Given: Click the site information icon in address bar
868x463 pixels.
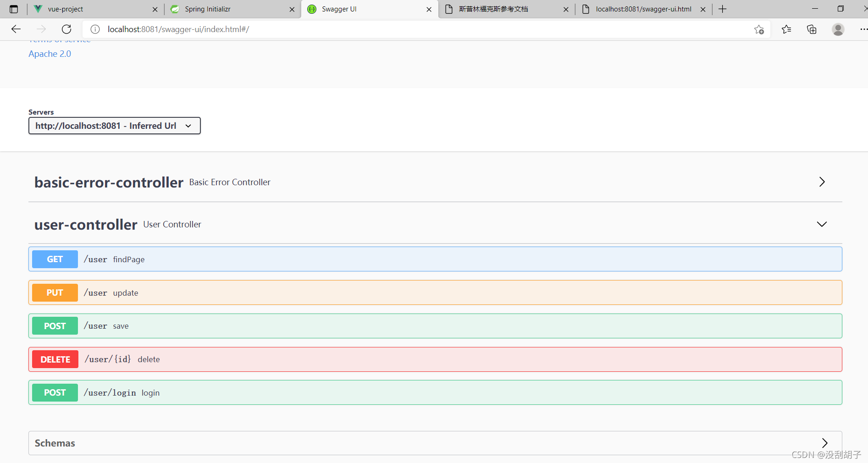Looking at the screenshot, I should pos(95,29).
